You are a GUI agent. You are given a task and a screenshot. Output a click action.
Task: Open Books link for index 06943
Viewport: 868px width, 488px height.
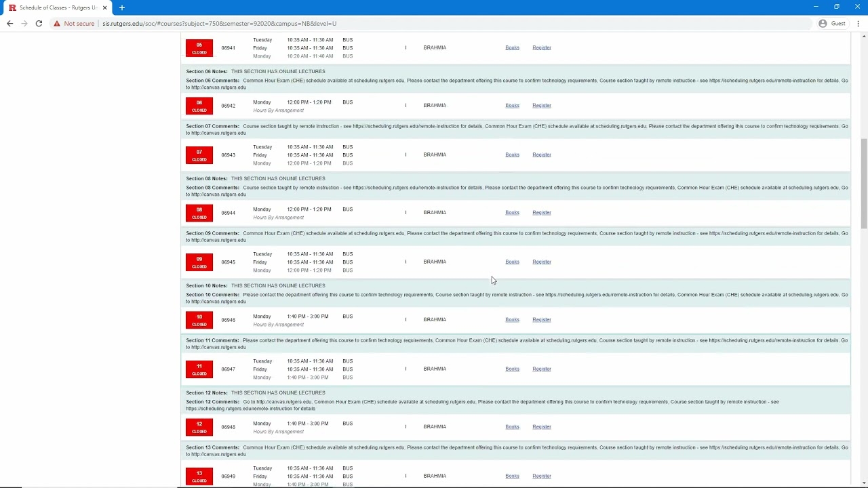tap(512, 155)
